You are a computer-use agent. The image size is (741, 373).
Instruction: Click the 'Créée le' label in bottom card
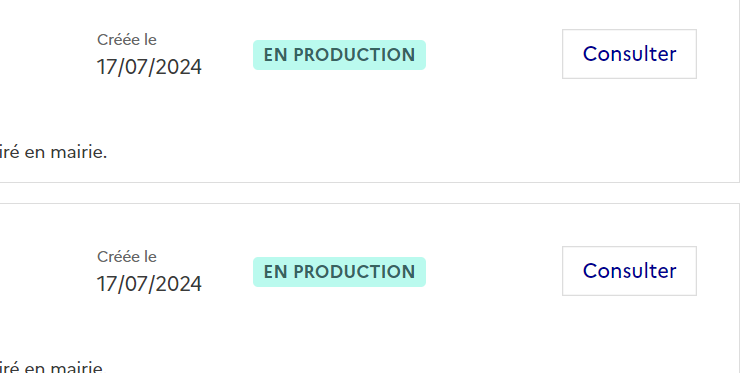click(127, 257)
